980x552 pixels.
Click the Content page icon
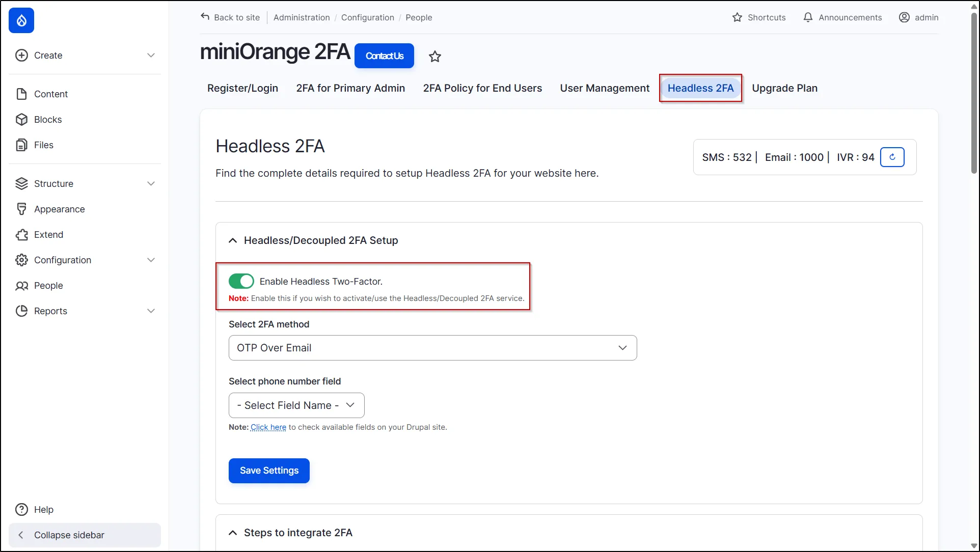coord(21,94)
